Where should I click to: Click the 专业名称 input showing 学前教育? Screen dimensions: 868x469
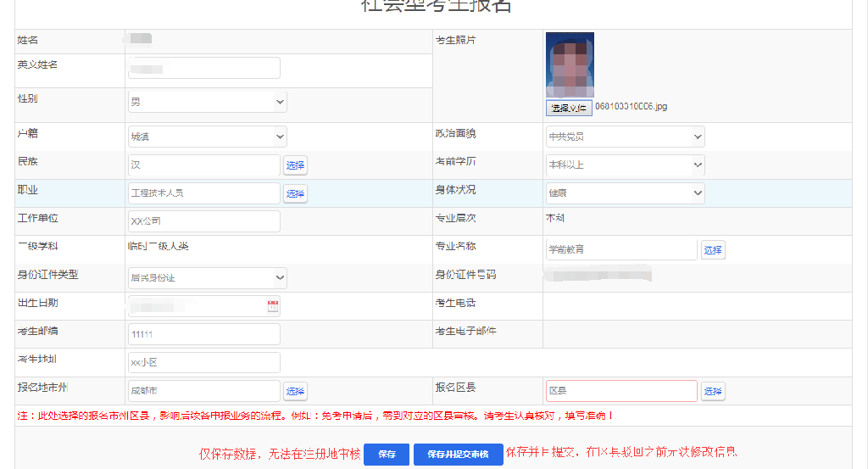pos(621,249)
